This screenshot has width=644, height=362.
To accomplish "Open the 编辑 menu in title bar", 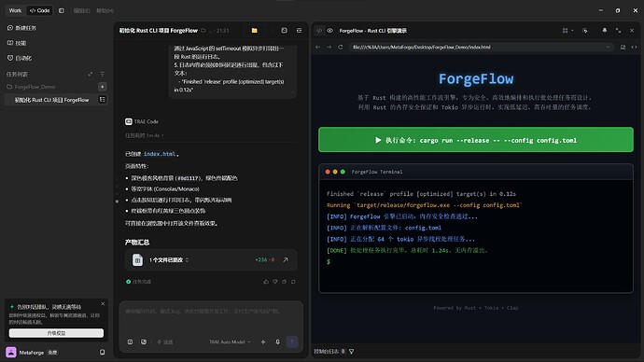I will pyautogui.click(x=81, y=10).
